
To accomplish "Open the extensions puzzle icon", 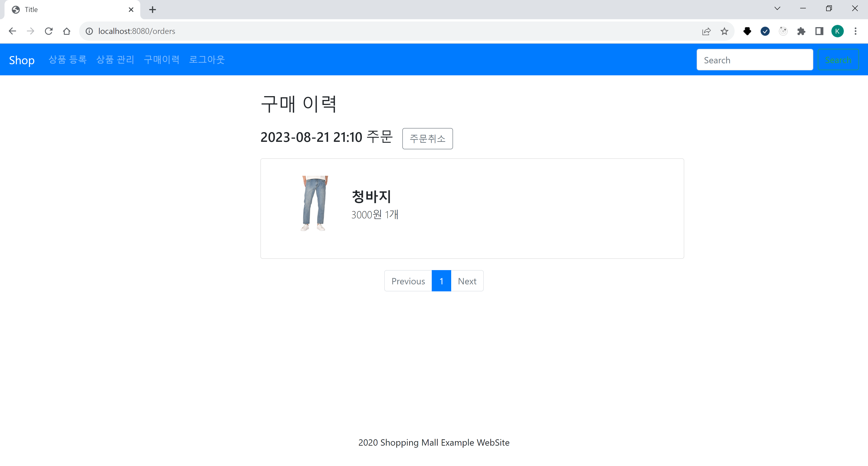I will pyautogui.click(x=802, y=31).
